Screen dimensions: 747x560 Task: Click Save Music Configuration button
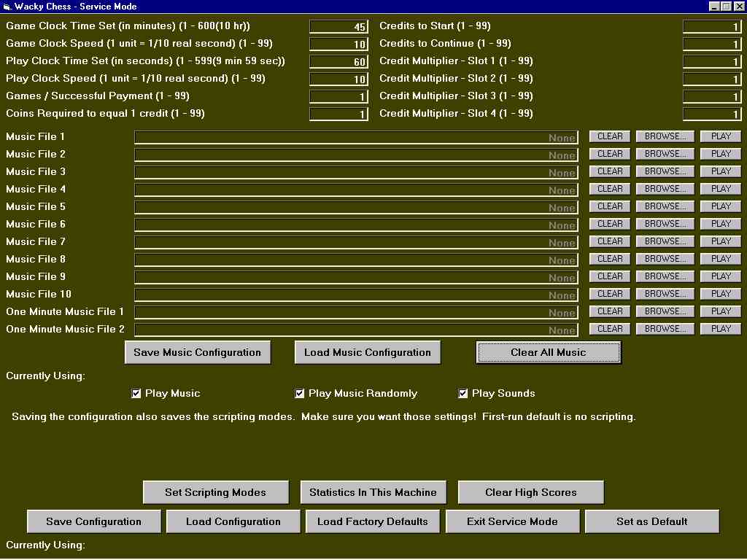(197, 352)
